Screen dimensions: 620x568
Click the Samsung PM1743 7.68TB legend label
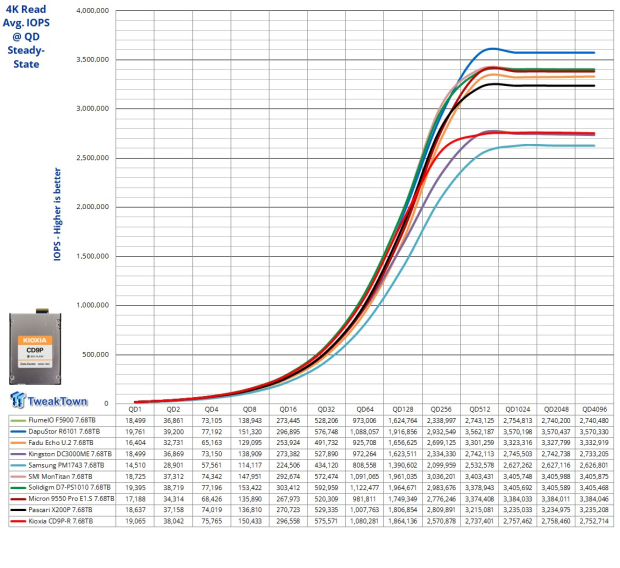tap(66, 465)
